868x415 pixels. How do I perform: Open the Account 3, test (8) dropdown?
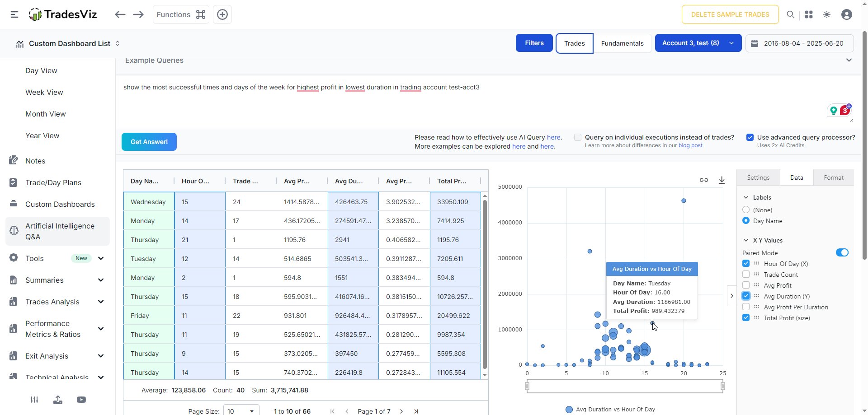pyautogui.click(x=698, y=43)
